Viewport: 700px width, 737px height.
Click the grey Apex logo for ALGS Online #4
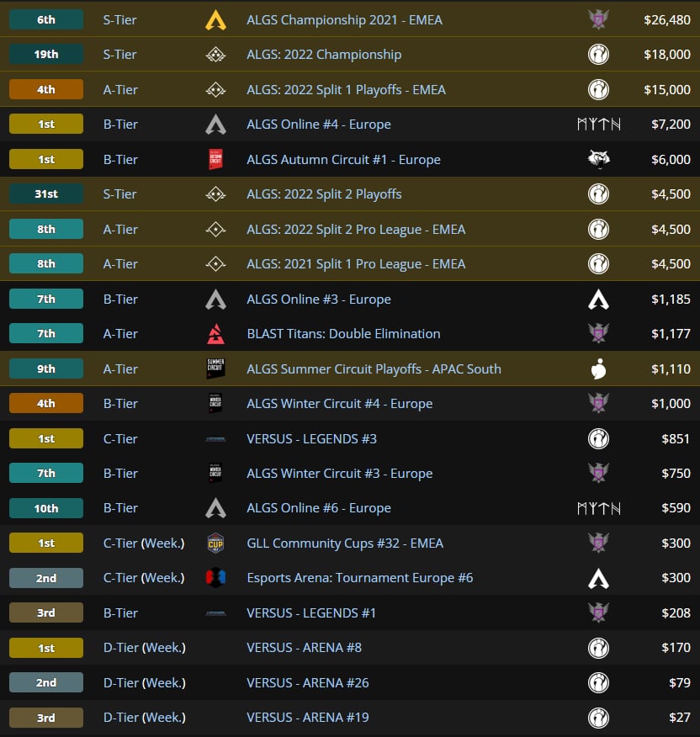click(x=215, y=125)
